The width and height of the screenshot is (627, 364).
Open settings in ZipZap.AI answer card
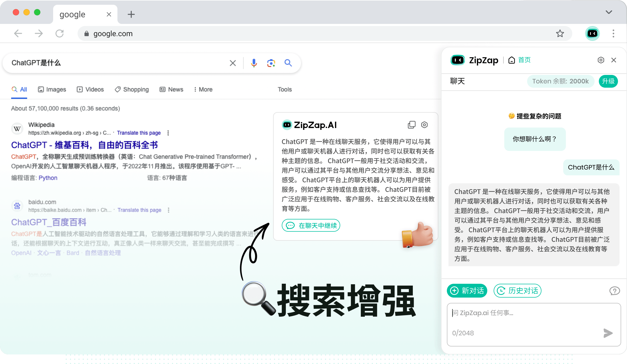point(425,125)
